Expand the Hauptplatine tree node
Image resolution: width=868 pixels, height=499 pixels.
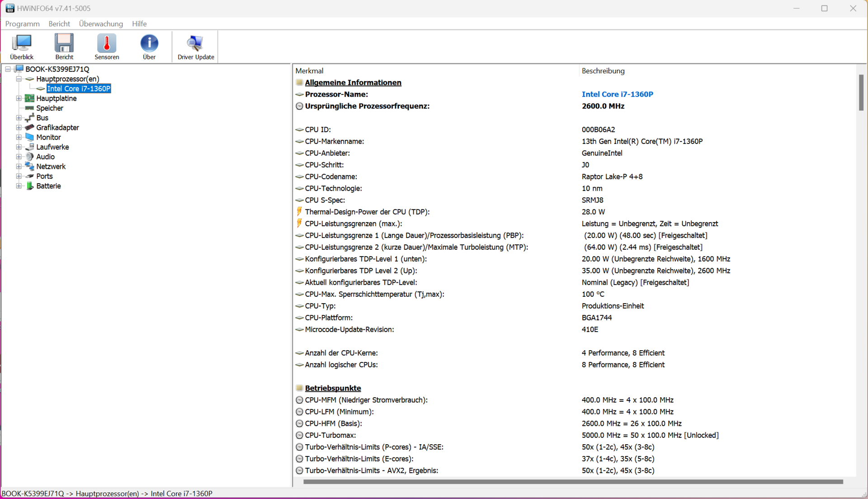tap(19, 98)
